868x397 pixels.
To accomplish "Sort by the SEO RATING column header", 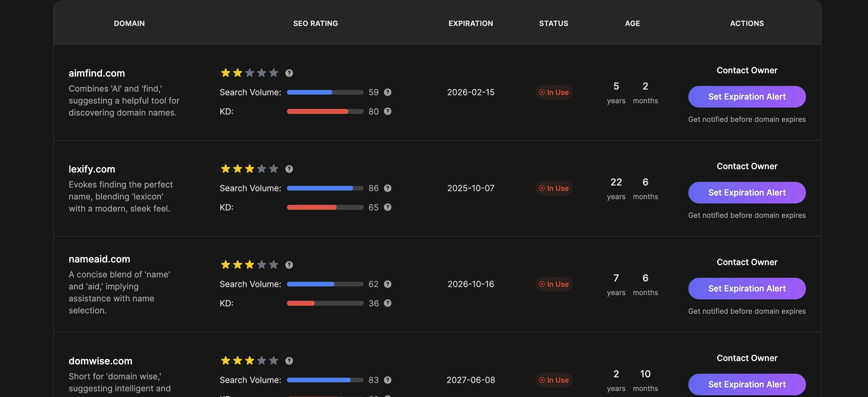I will 315,23.
